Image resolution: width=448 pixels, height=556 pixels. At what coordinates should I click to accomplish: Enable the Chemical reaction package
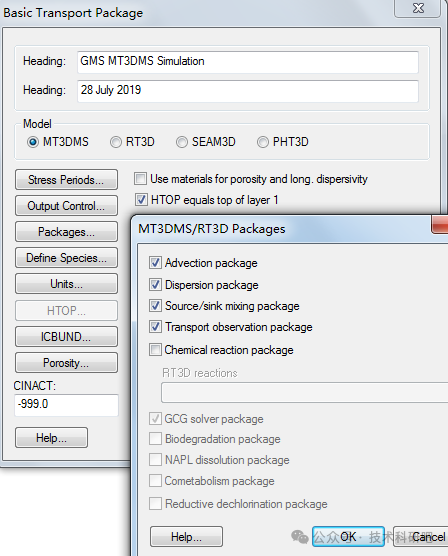(x=155, y=350)
